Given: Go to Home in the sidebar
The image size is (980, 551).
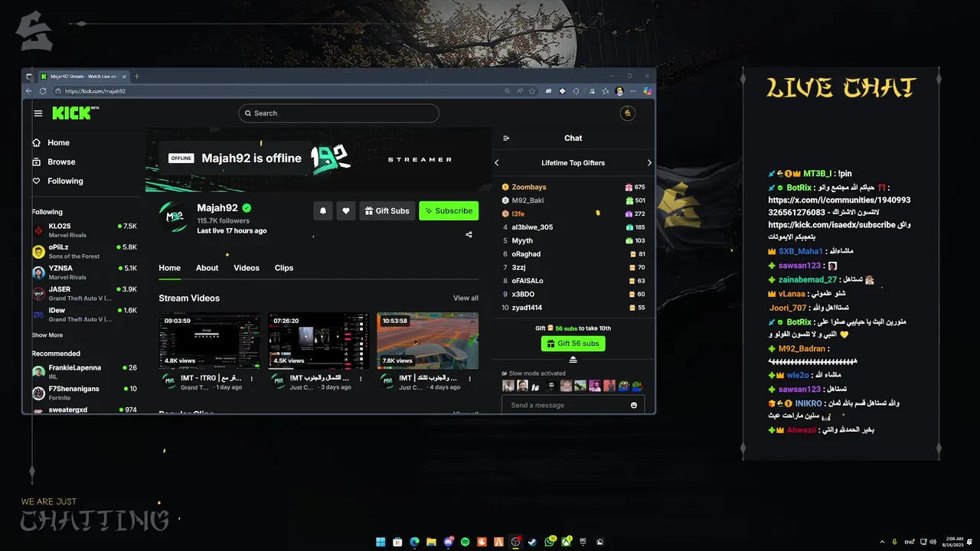Looking at the screenshot, I should coord(58,142).
